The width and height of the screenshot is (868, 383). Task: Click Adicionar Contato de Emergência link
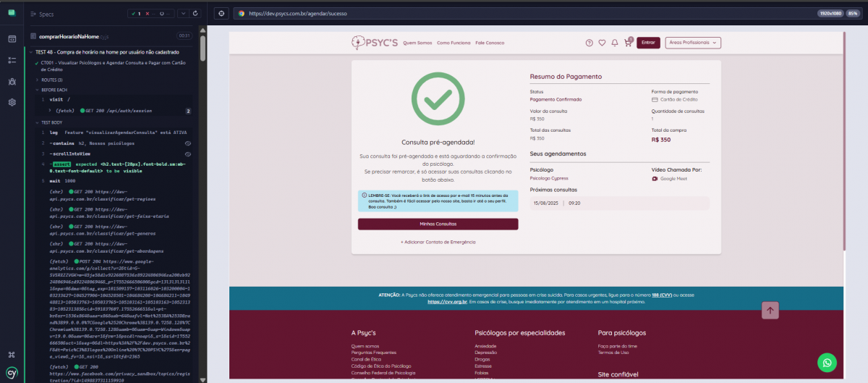tap(438, 242)
